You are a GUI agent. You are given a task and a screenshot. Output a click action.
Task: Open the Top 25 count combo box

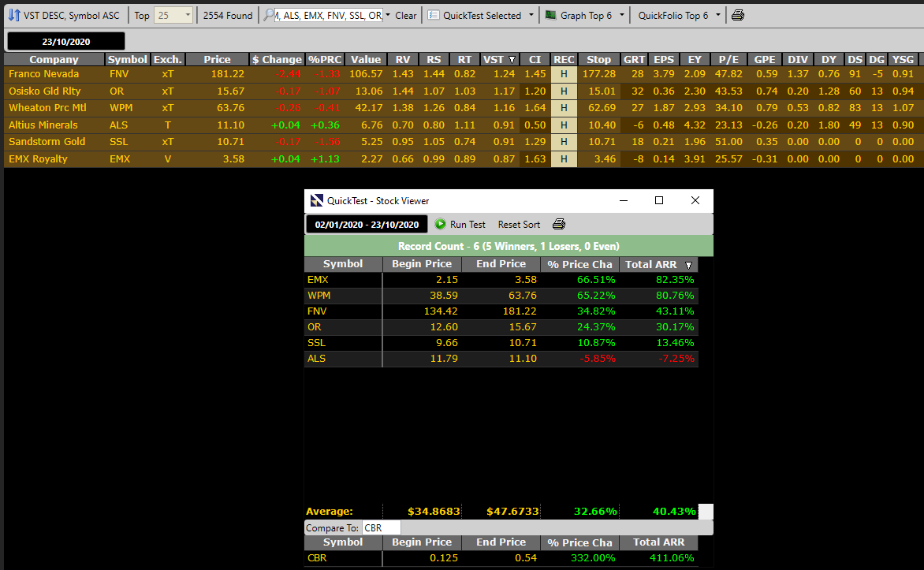pos(173,15)
